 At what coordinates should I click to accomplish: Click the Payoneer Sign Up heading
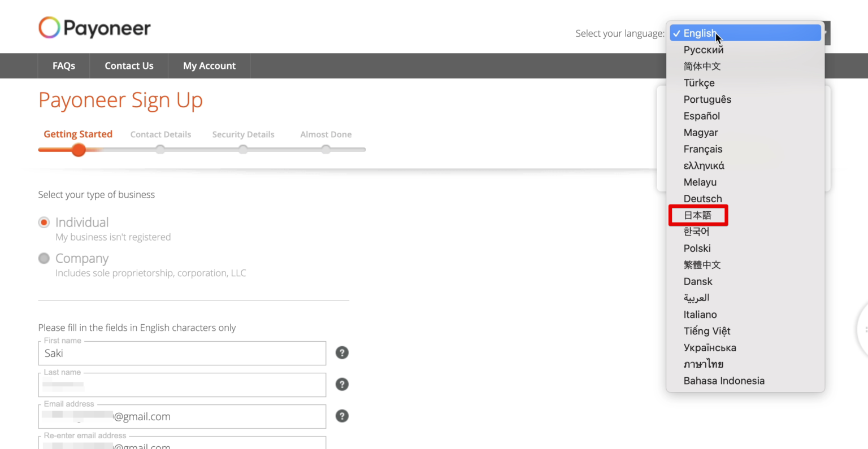click(x=120, y=101)
